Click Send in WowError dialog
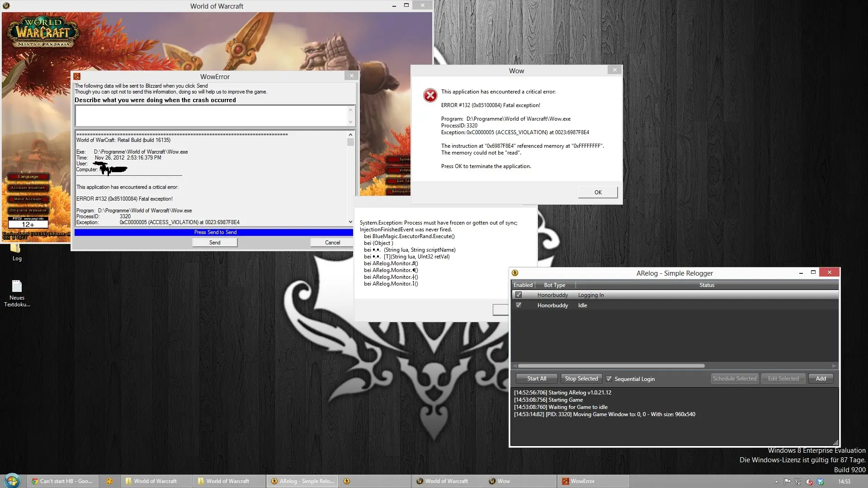 pos(215,243)
